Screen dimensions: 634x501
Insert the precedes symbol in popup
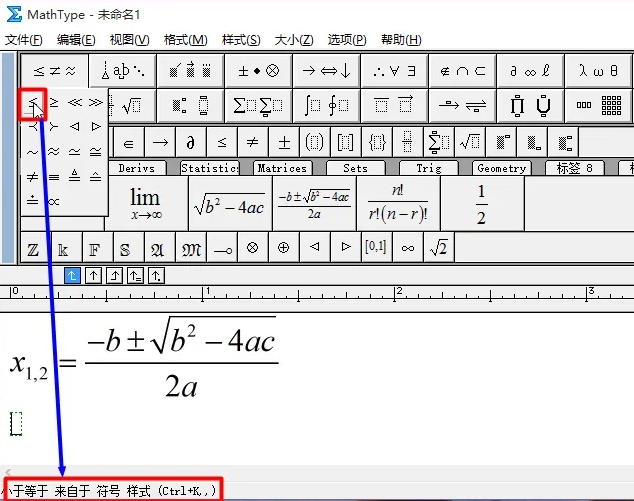33,127
